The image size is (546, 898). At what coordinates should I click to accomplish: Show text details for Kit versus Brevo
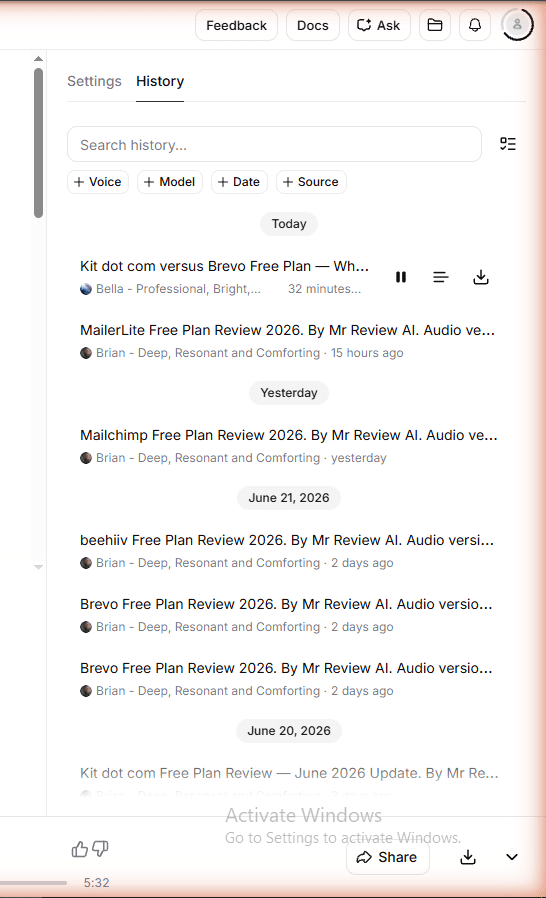click(x=441, y=277)
